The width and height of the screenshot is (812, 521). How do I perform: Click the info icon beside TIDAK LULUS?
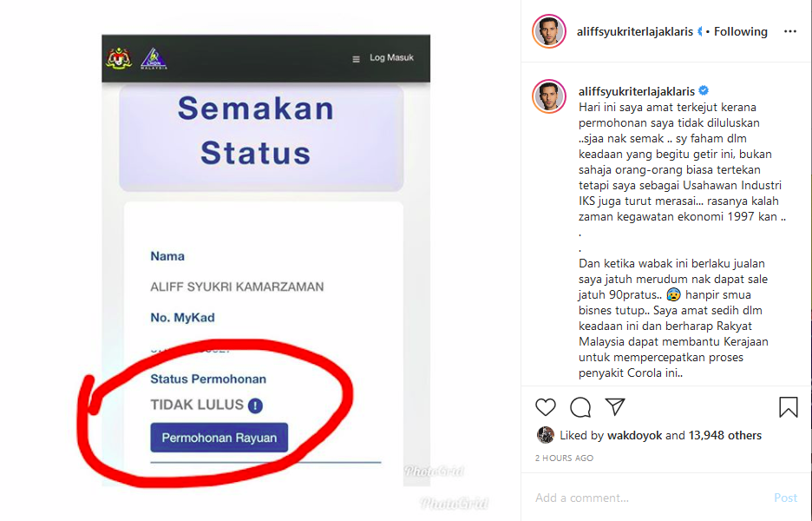pos(255,406)
